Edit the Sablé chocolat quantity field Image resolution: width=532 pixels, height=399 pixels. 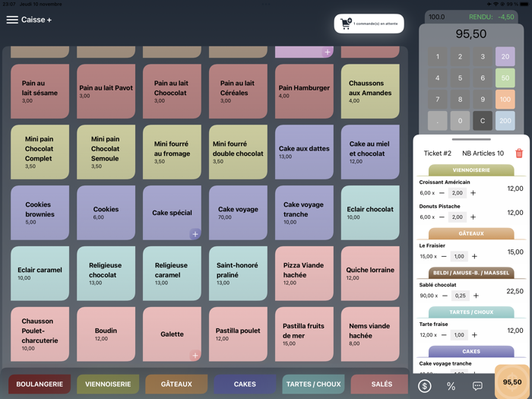coord(460,296)
